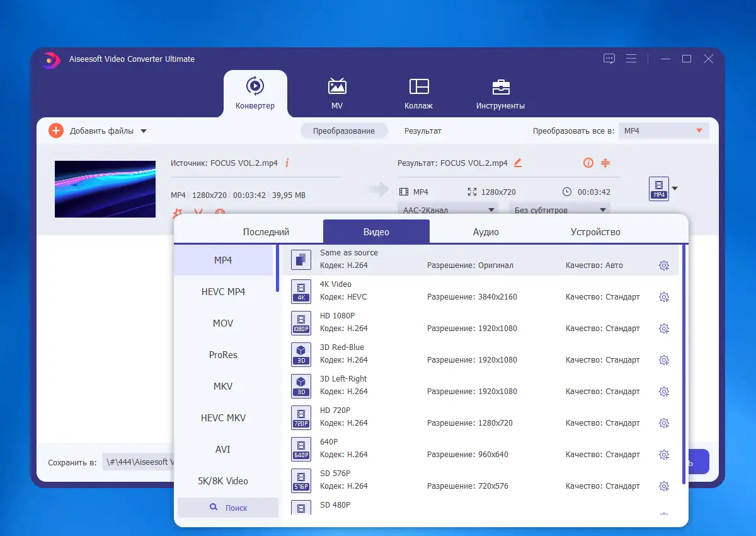The width and height of the screenshot is (756, 536).
Task: Choose the 640P preset icon
Action: (x=301, y=449)
